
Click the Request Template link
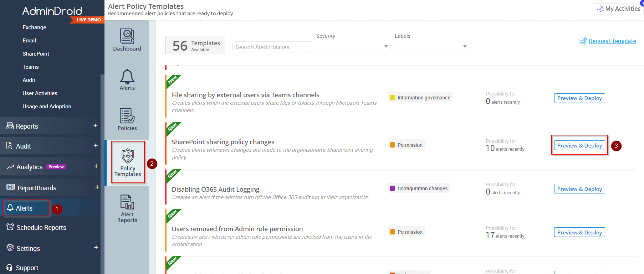[x=612, y=41]
